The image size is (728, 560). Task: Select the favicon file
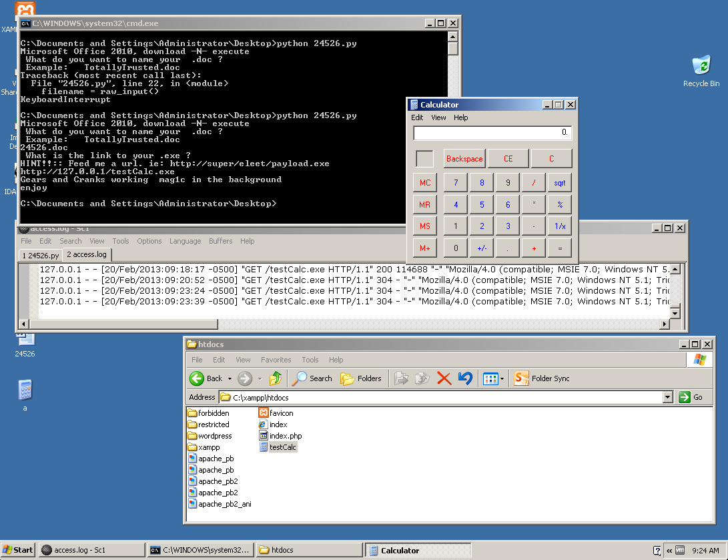(x=276, y=412)
